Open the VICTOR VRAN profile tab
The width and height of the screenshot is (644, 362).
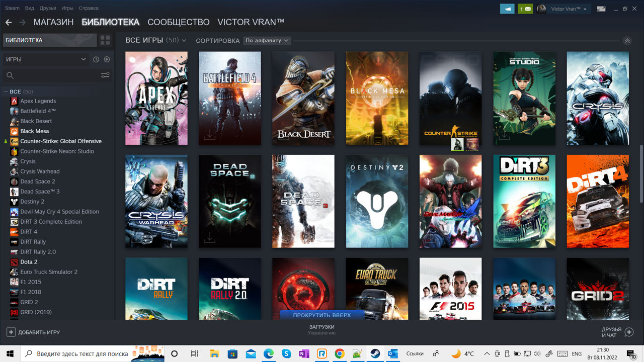[251, 22]
